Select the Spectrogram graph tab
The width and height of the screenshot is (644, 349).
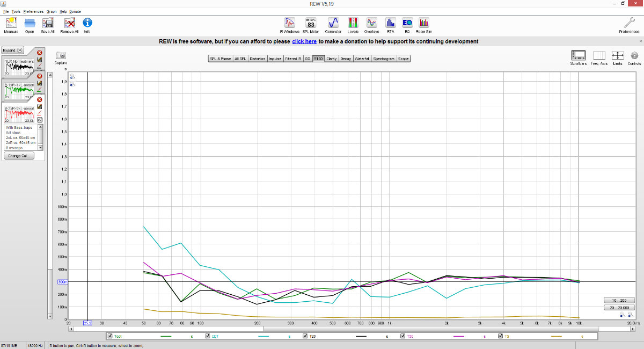384,59
